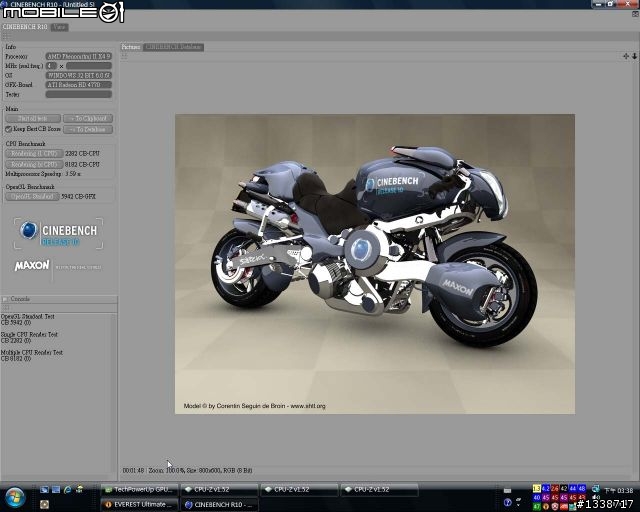This screenshot has height=512, width=640.
Task: Click the blue 48 temperature tray icon
Action: click(x=582, y=488)
